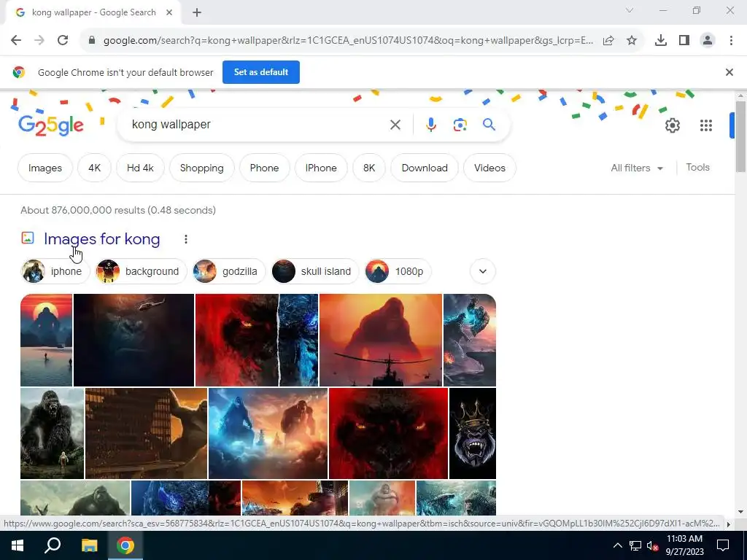Screen dimensions: 747x560
Task: Share this page using address bar icon
Action: [x=608, y=41]
